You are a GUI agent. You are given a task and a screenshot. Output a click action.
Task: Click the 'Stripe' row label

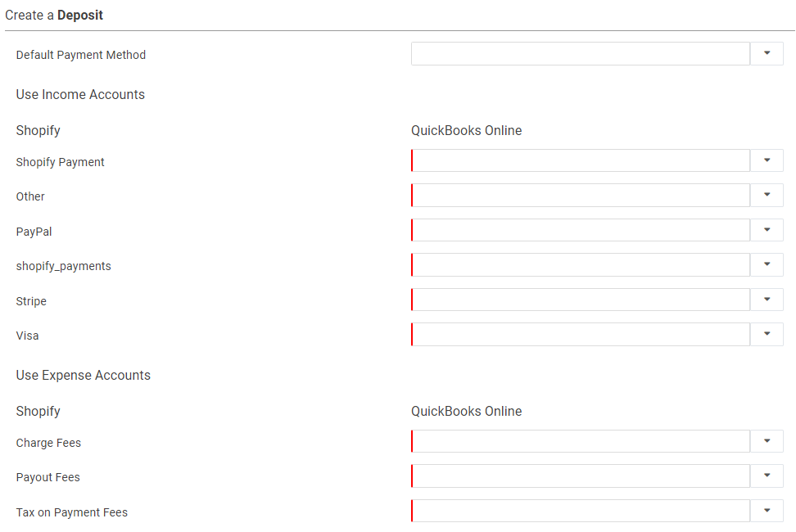point(31,301)
